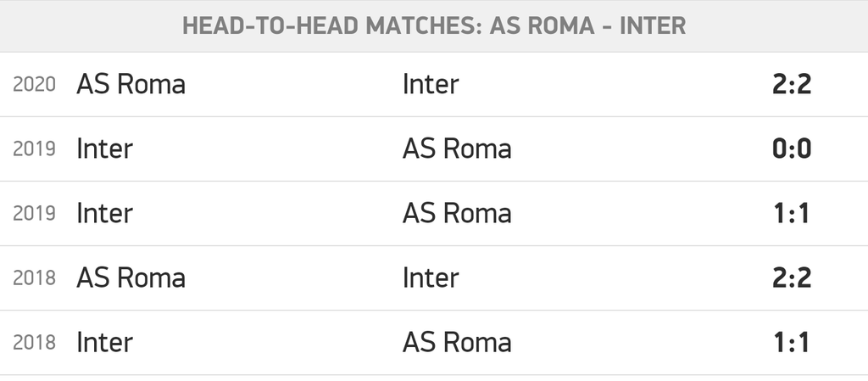
Task: Open the 2020 AS Roma home team link
Action: (131, 84)
